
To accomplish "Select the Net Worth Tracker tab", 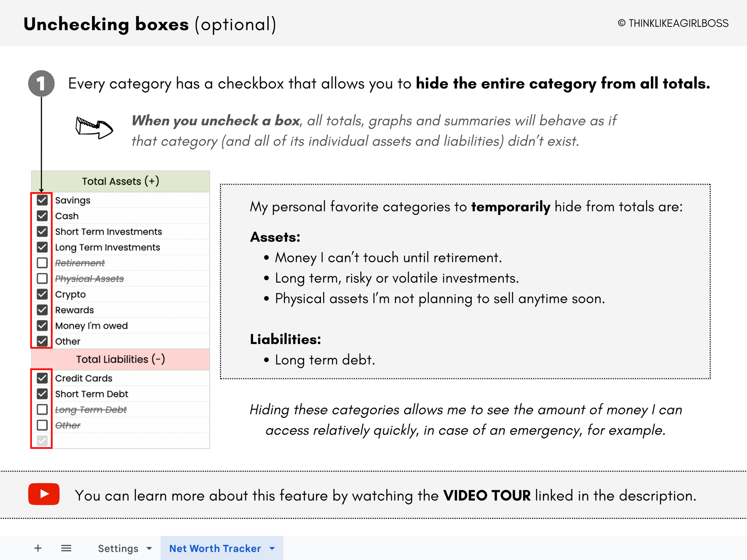I will pos(215,548).
